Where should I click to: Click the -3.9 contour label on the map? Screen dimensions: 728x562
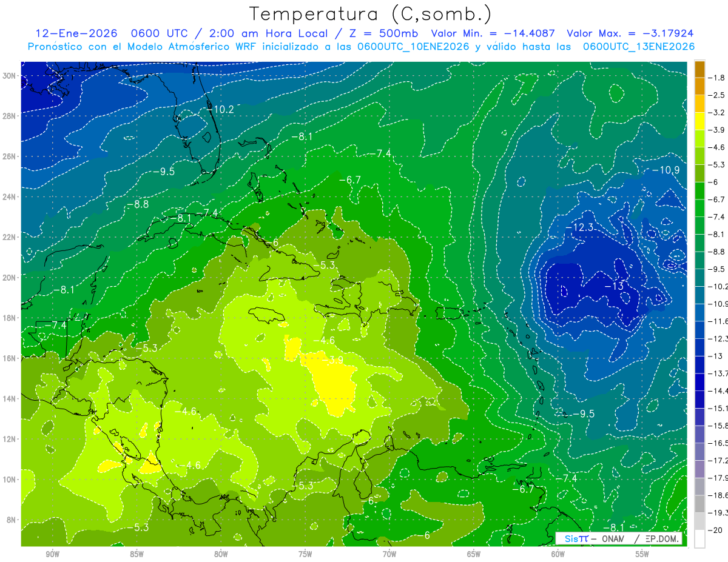click(332, 360)
